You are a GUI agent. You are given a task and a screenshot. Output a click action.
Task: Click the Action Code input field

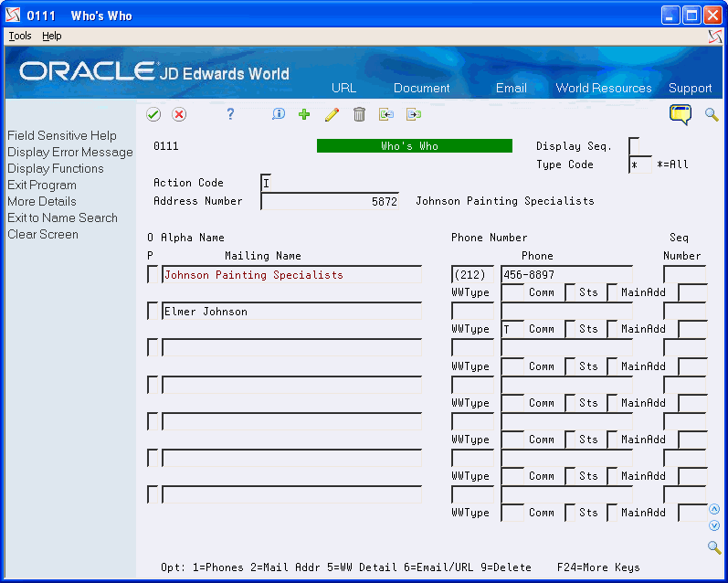(x=267, y=183)
